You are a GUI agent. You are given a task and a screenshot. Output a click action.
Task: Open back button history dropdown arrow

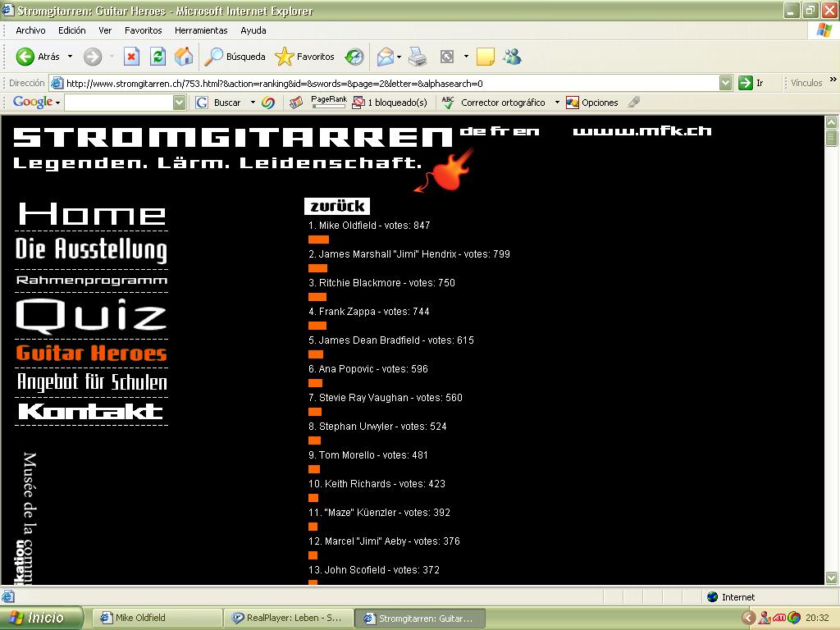[70, 57]
